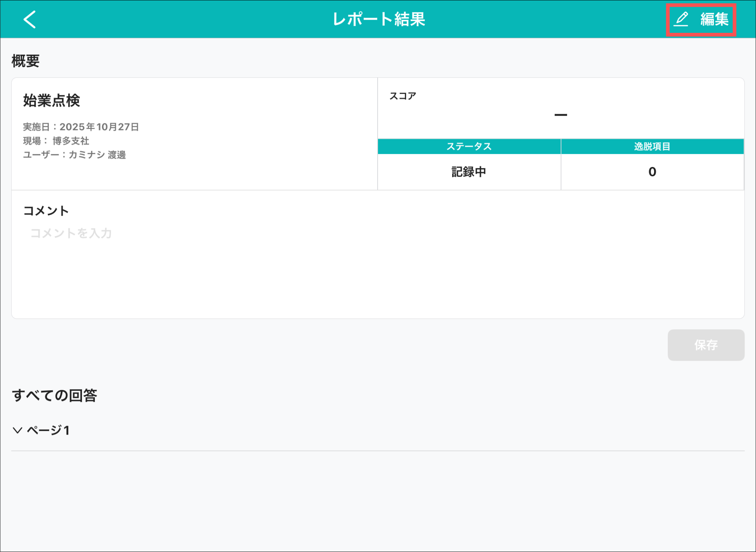Click the すべての回答 heading

click(x=54, y=395)
